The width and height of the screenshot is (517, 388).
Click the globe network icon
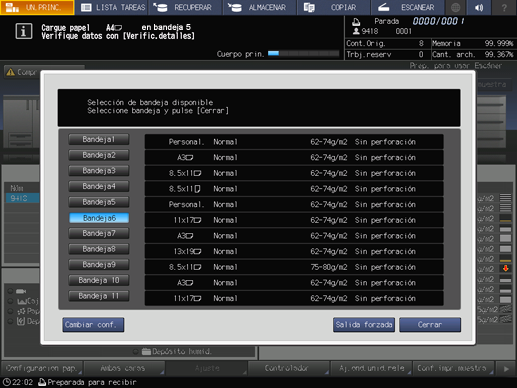point(456,7)
